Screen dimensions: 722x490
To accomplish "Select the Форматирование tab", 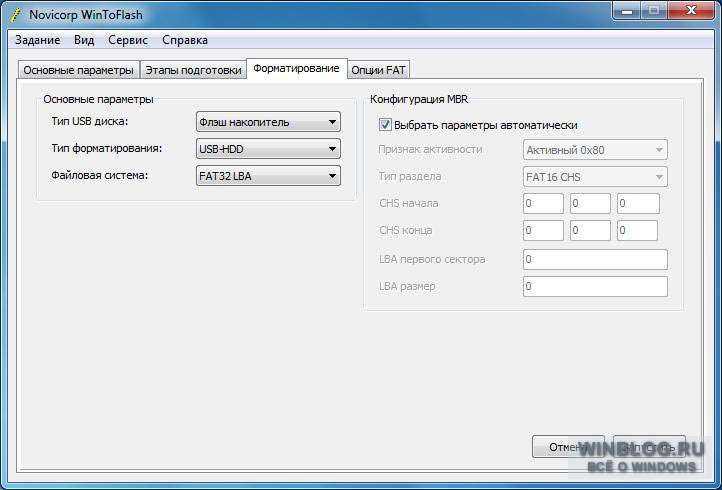I will tap(297, 69).
